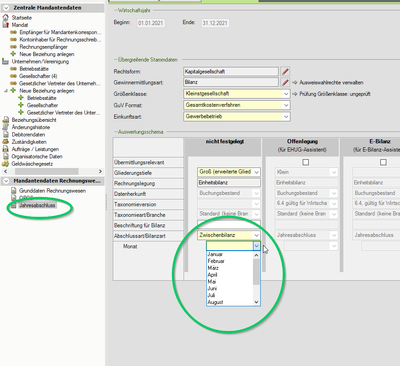Open Aufträge / Leistungen

(x=35, y=149)
